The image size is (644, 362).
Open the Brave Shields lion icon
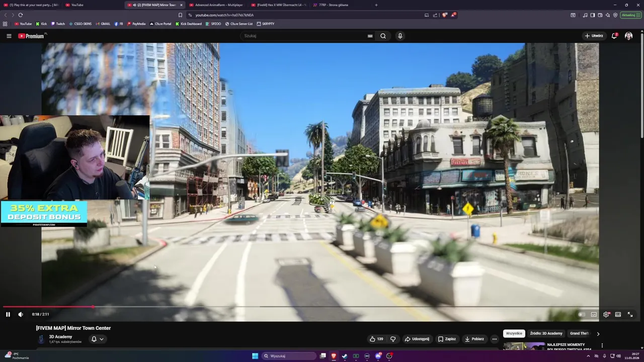click(444, 15)
